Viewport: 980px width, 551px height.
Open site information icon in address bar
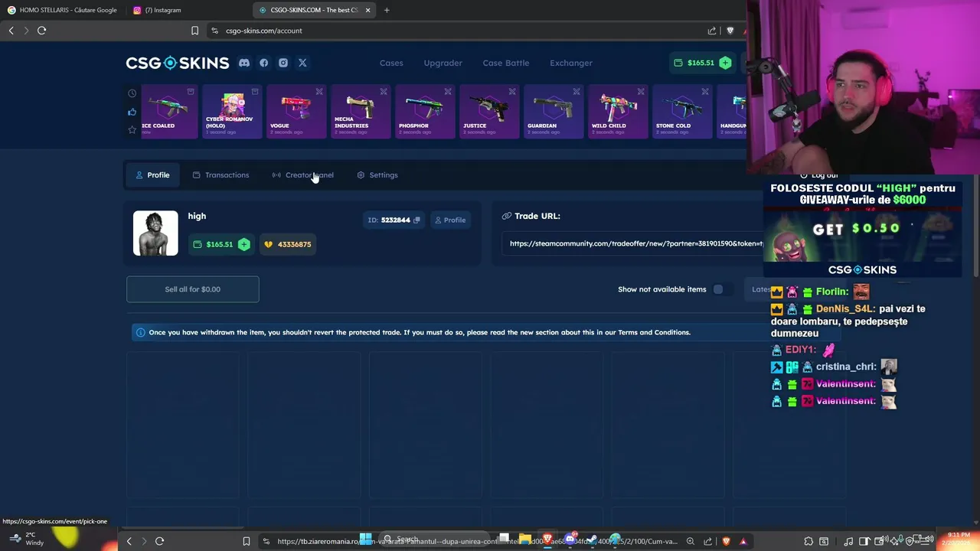(x=215, y=31)
